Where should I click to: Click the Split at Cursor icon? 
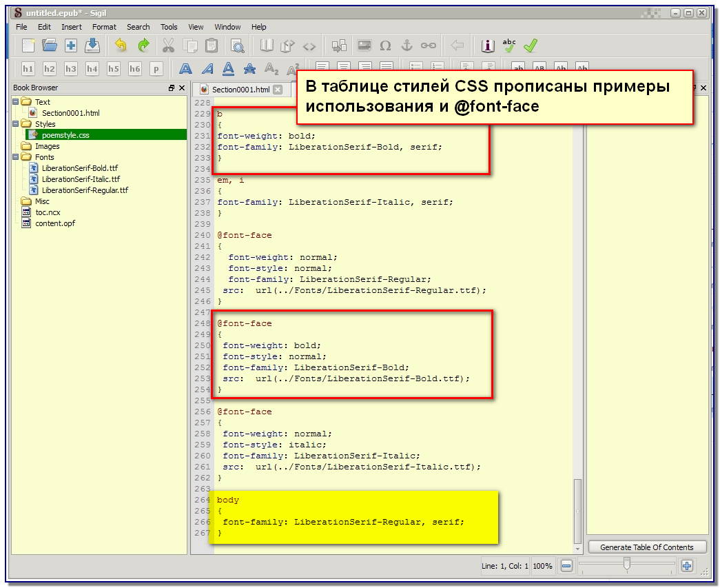coord(340,45)
